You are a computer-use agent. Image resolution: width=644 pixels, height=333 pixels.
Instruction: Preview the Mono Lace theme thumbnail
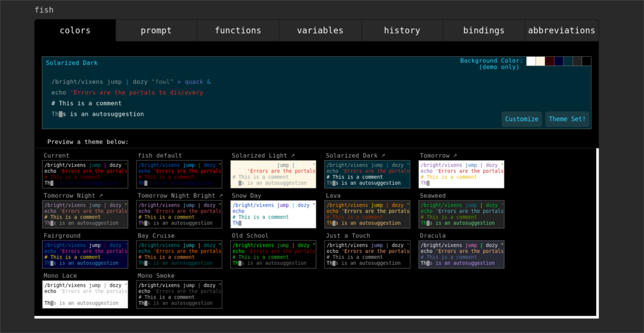(x=85, y=294)
